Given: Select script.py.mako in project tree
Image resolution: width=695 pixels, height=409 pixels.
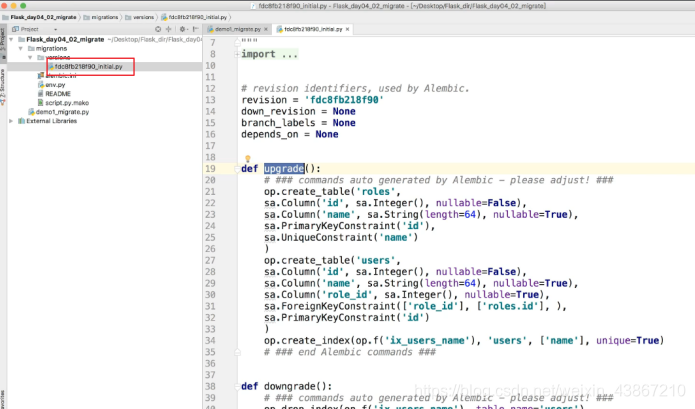Looking at the screenshot, I should click(66, 103).
